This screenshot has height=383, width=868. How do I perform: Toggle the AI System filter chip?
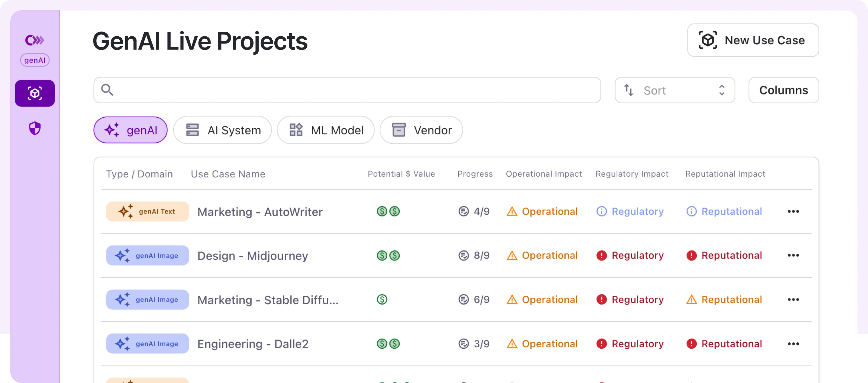[x=223, y=130]
